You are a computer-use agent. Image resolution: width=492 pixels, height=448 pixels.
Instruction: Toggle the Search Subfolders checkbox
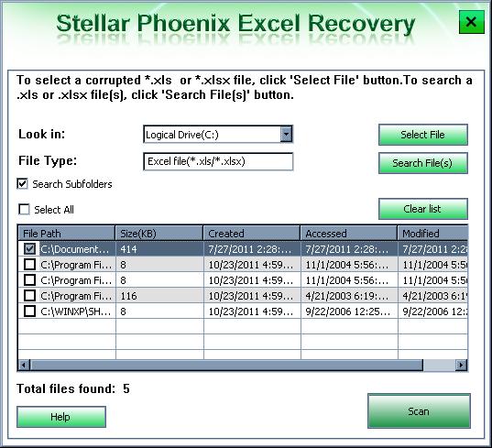point(22,184)
